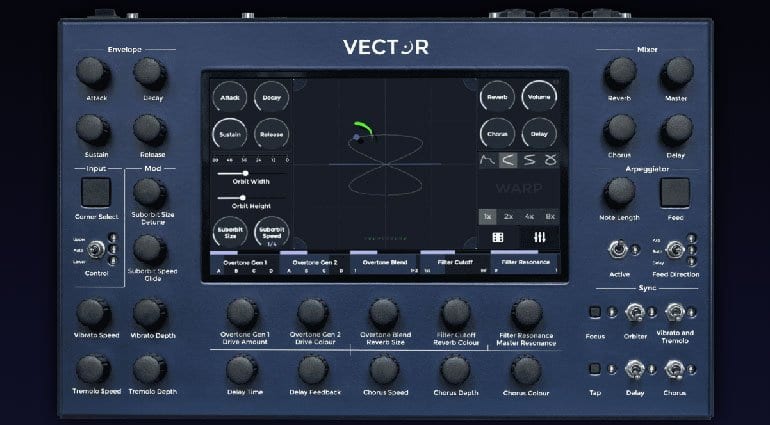The image size is (770, 425).
Task: Click the Envelope Sustain hardware knob
Action: [x=93, y=130]
